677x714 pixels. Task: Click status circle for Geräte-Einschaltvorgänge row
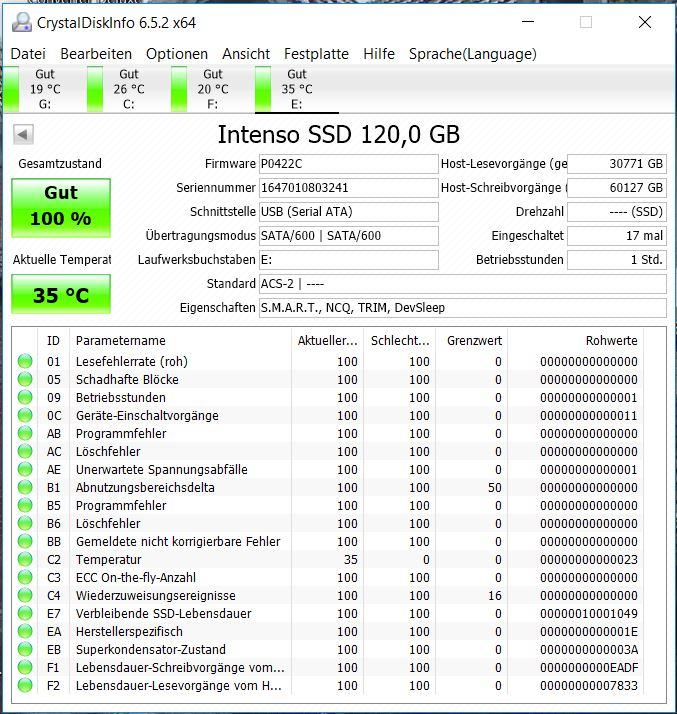pos(25,415)
